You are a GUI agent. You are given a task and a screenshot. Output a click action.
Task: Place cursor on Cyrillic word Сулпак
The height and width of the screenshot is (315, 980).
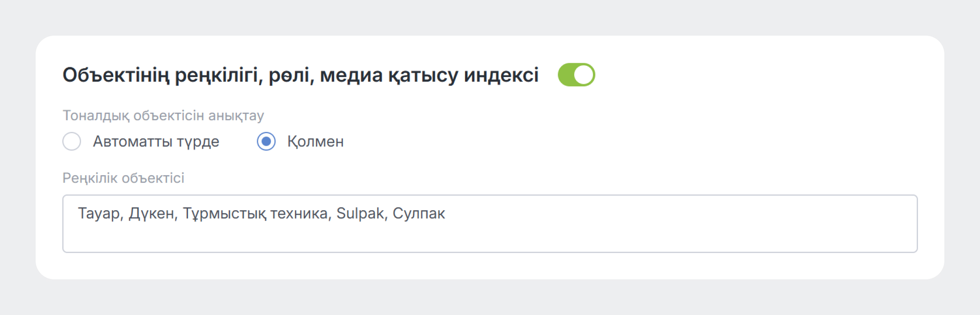(x=418, y=213)
